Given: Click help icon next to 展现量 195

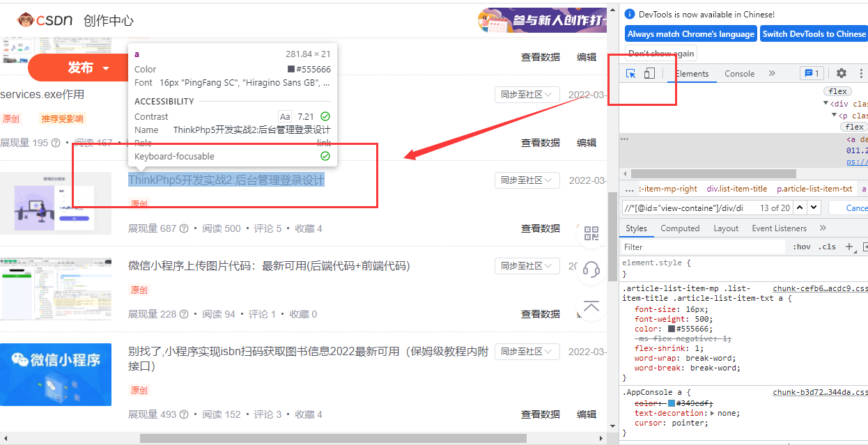Looking at the screenshot, I should pos(56,143).
